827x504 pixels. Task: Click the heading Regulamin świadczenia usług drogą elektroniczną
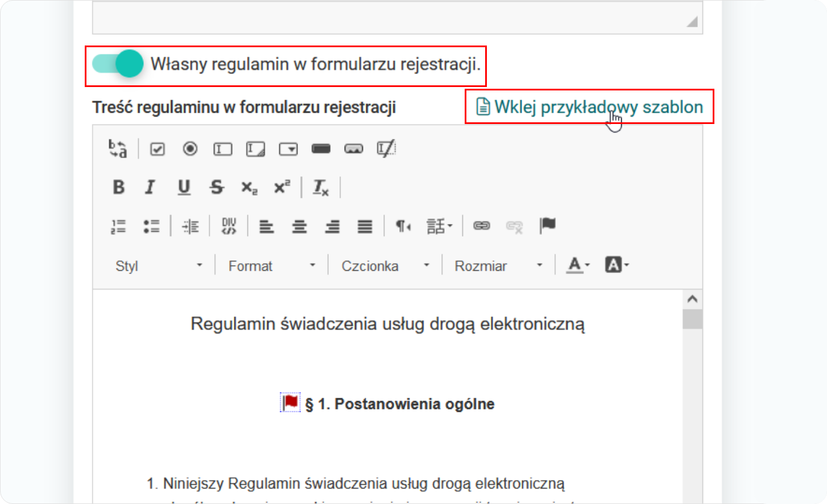(x=387, y=324)
